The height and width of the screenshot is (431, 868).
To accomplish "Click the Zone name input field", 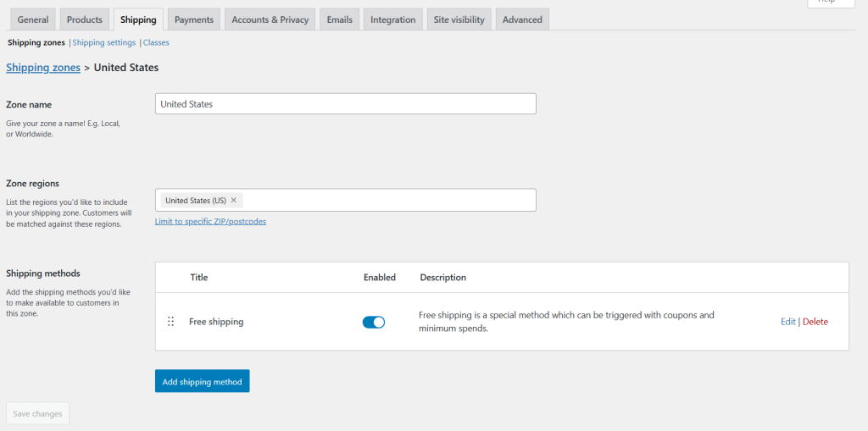I will point(346,103).
